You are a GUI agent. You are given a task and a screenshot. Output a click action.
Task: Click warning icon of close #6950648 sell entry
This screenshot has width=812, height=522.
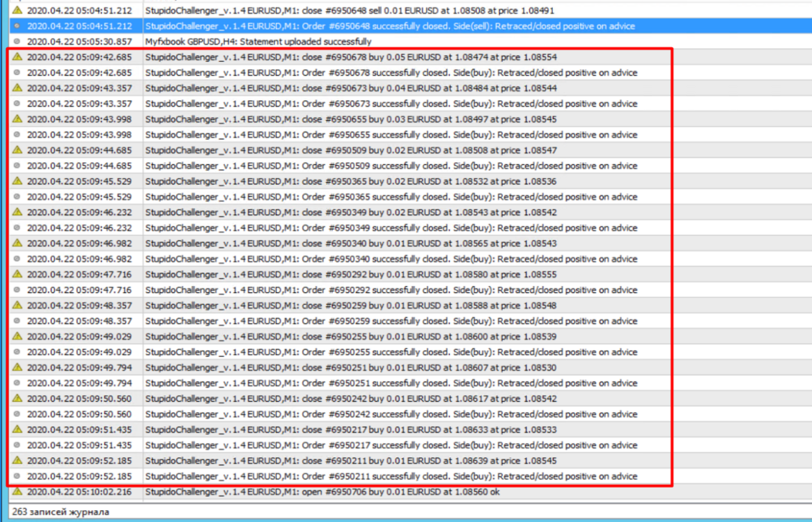17,10
